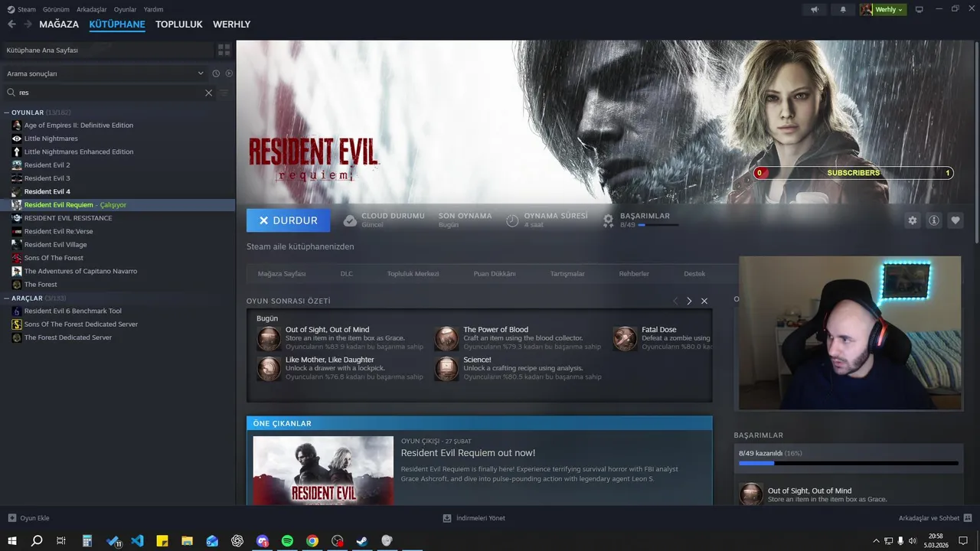Open the Puan Dükkânı tab
Image resolution: width=980 pixels, height=551 pixels.
click(495, 273)
